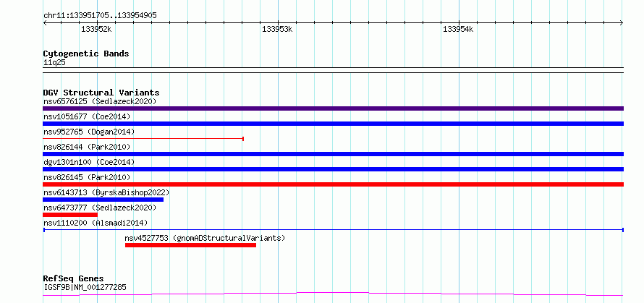644x303 pixels.
Task: Open the RefSeq Genes track heading
Action: (x=73, y=279)
